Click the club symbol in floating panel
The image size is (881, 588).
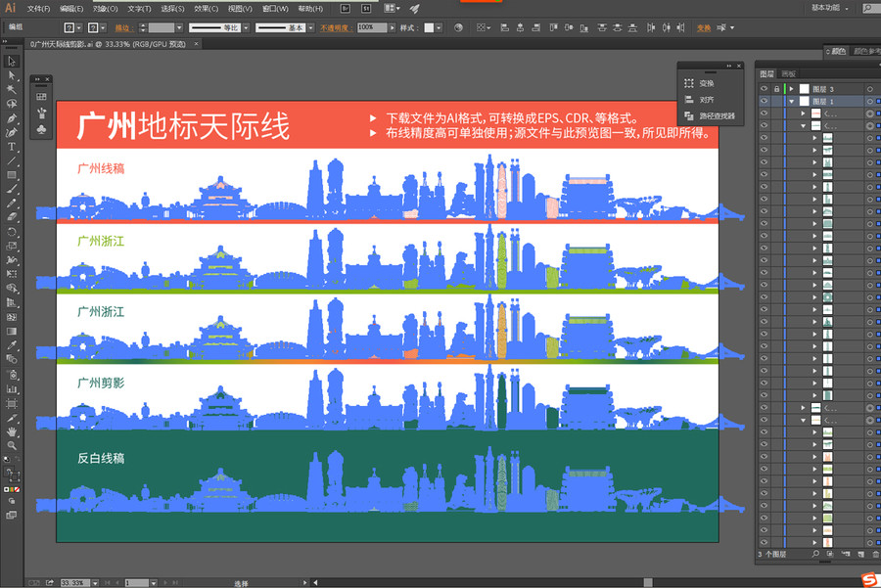point(41,130)
